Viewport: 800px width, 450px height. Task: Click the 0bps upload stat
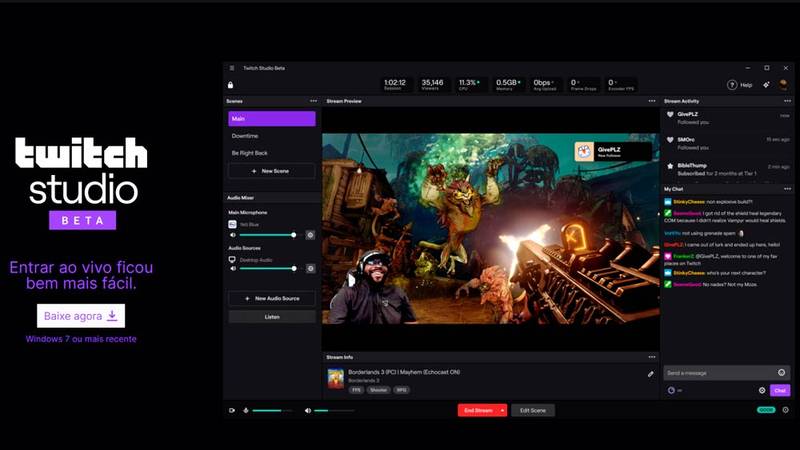(545, 84)
